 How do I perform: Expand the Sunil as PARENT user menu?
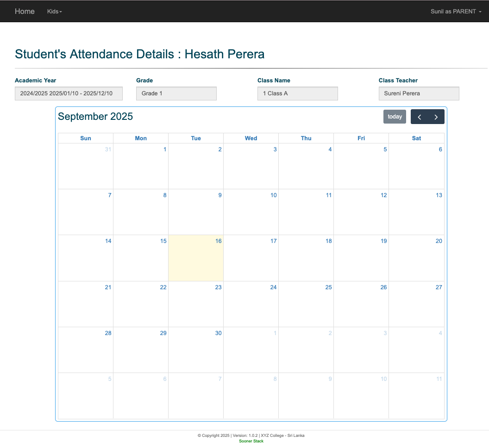pos(456,12)
